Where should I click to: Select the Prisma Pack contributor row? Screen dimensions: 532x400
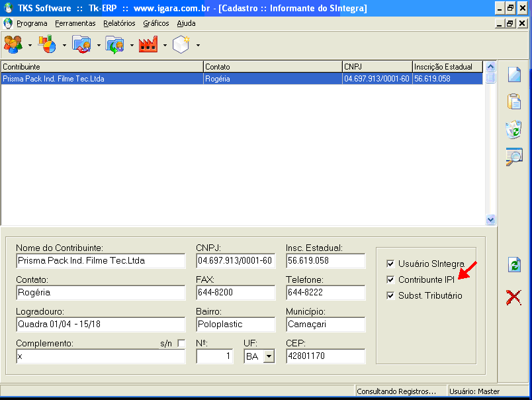coord(99,77)
